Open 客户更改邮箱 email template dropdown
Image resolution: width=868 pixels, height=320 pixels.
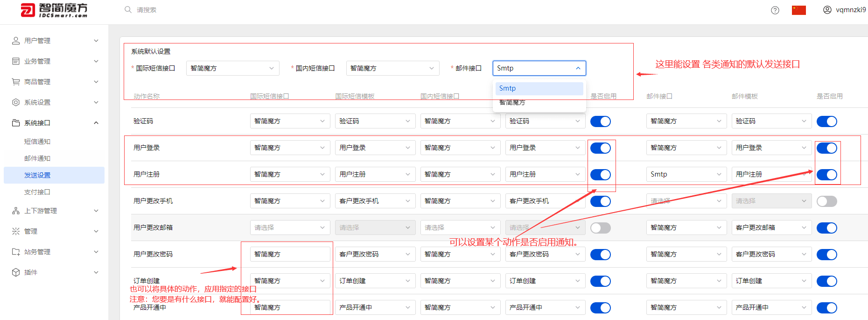tap(771, 228)
